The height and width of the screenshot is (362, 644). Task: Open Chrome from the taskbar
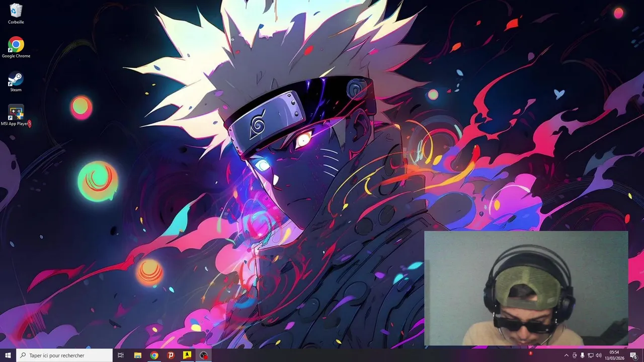point(154,355)
